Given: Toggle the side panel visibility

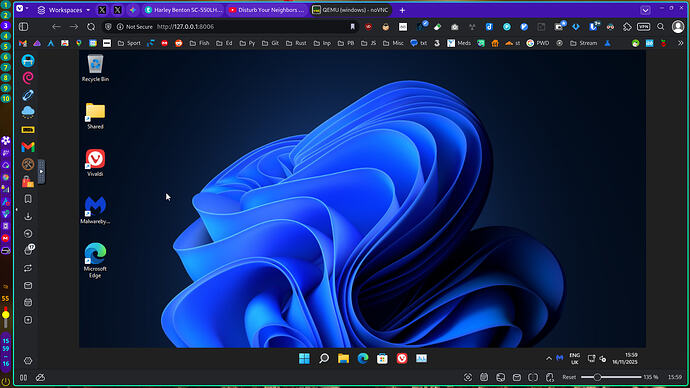Looking at the screenshot, I should pos(24,27).
